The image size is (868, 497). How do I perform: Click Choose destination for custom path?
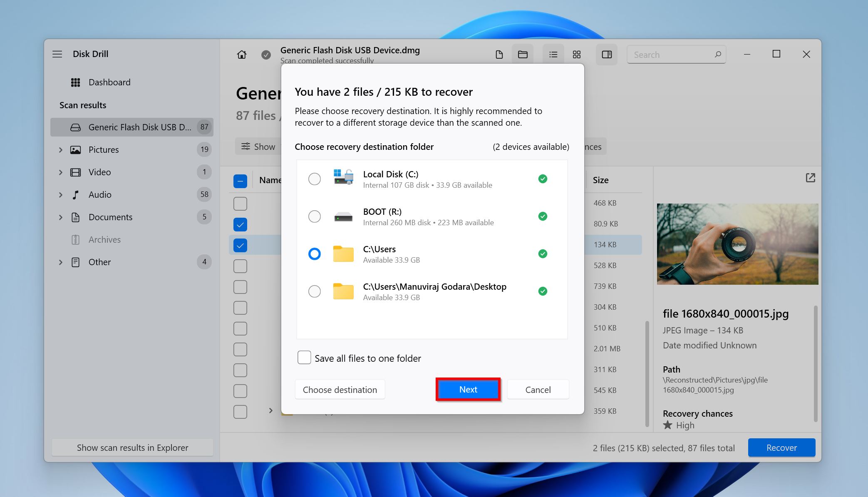[339, 389]
